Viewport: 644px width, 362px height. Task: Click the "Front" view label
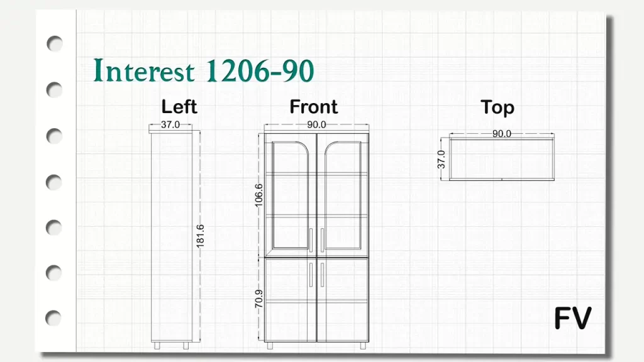coord(313,107)
